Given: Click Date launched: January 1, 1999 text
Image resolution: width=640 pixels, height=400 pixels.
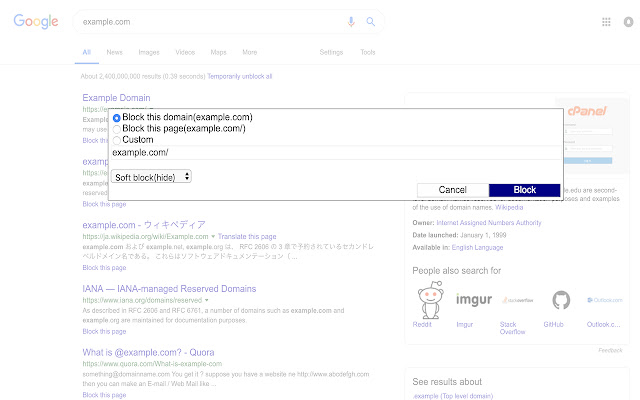Looking at the screenshot, I should (x=459, y=235).
